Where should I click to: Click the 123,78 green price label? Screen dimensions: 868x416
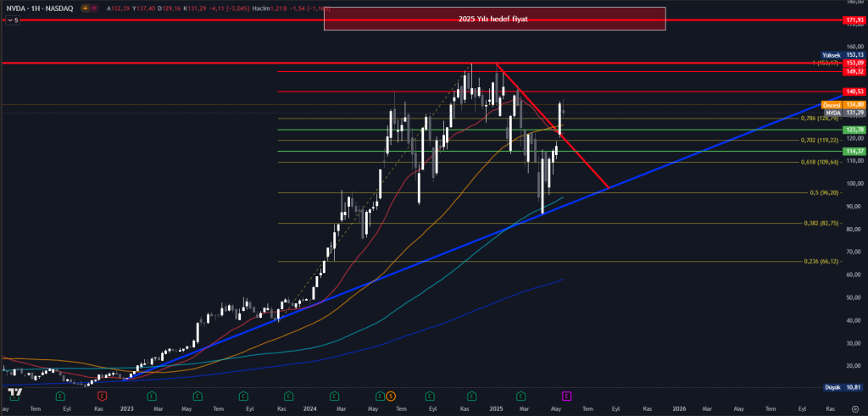tap(854, 130)
